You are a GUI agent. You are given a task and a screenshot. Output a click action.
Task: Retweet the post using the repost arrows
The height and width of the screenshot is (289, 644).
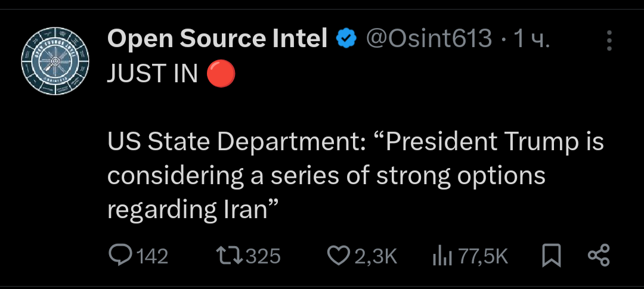(229, 256)
